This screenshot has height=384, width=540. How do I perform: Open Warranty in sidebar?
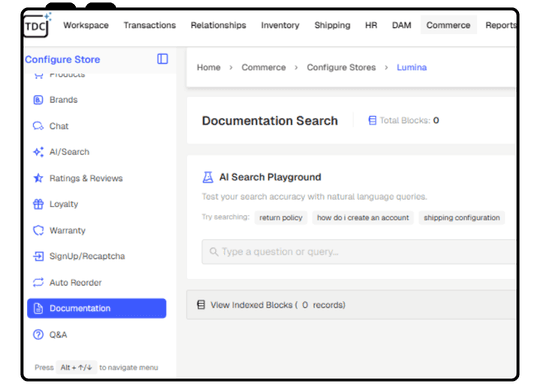coord(67,230)
